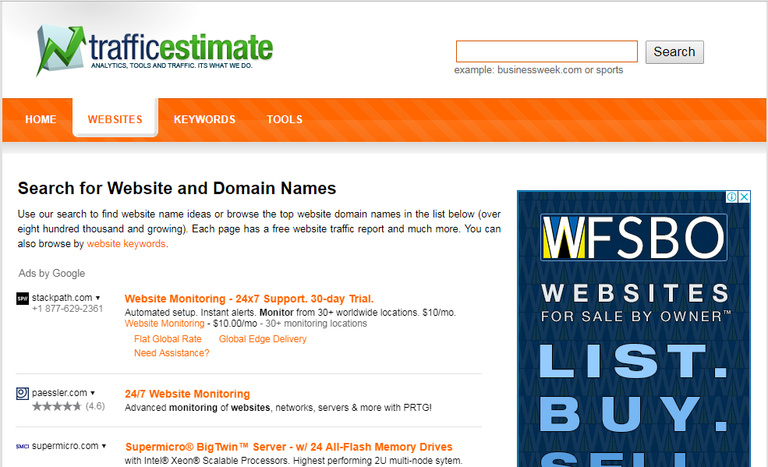Click the supermicro.com favicon icon
Viewport: 768px width, 467px height.
click(23, 446)
